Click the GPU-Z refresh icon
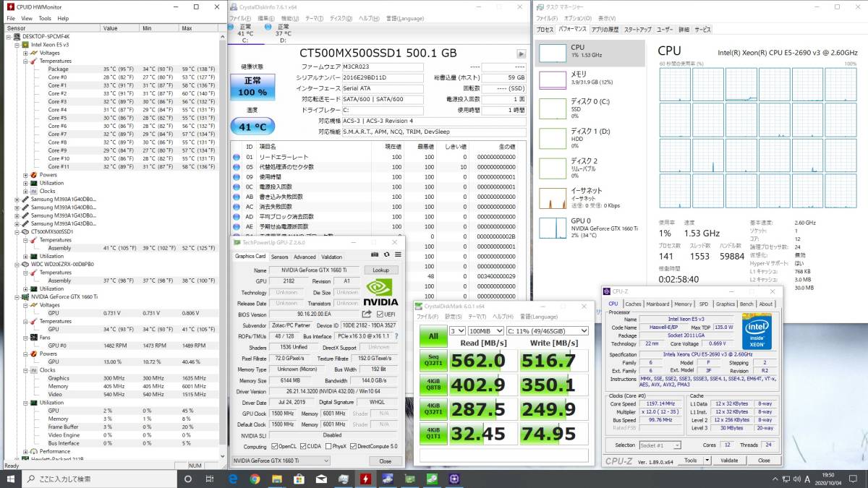This screenshot has height=488, width=868. (x=387, y=254)
